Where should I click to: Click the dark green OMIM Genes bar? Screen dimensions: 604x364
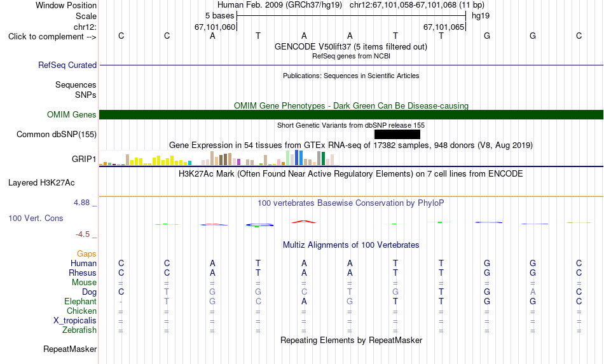(351, 115)
